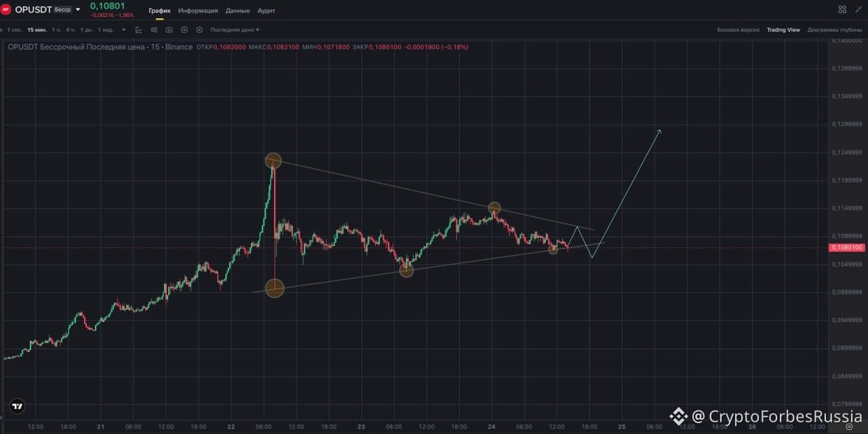Open the Аудит tab
The image size is (868, 434).
[267, 11]
